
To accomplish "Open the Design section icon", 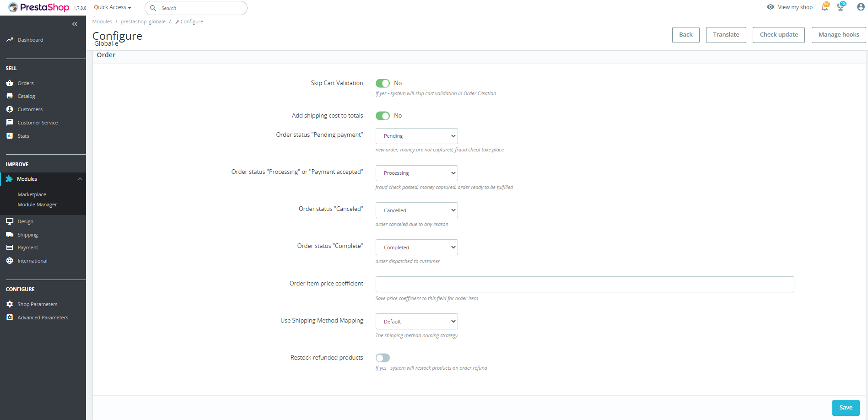I will coord(10,221).
